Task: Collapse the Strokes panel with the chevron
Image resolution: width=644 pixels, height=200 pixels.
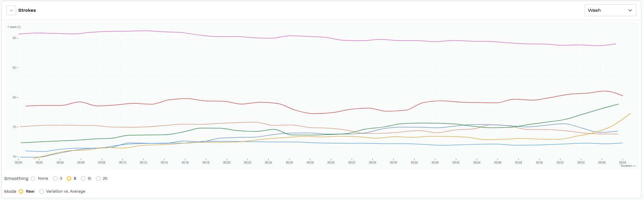Action: (11, 10)
